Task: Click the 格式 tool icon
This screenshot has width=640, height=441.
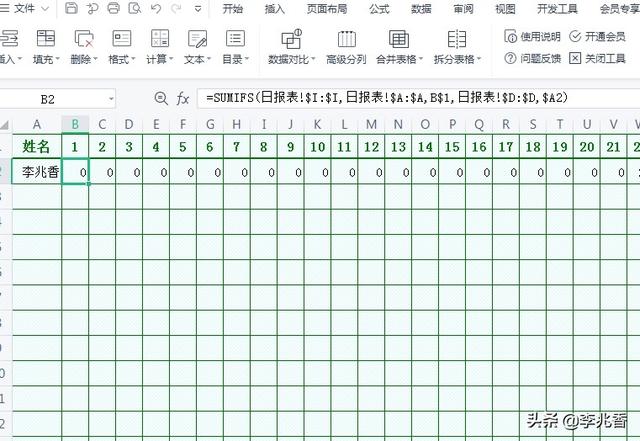Action: (122, 38)
